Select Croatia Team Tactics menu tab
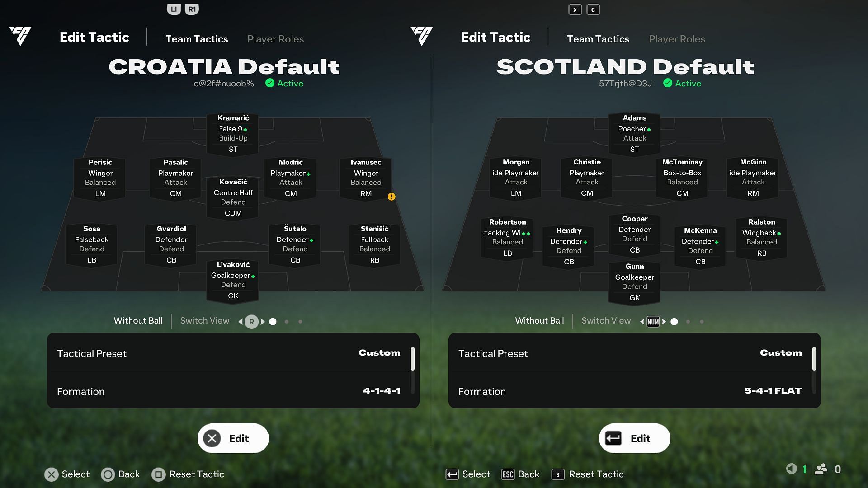The width and height of the screenshot is (868, 488). 196,38
